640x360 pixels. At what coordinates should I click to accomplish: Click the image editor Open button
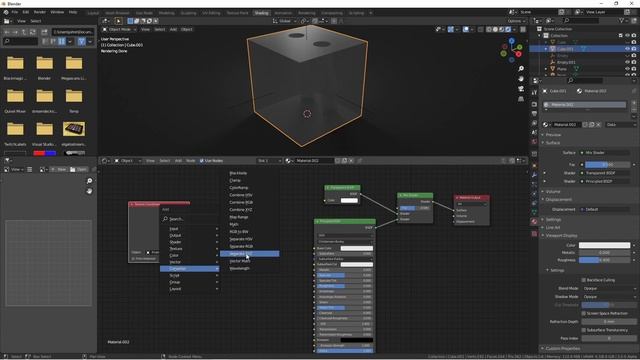point(78,169)
